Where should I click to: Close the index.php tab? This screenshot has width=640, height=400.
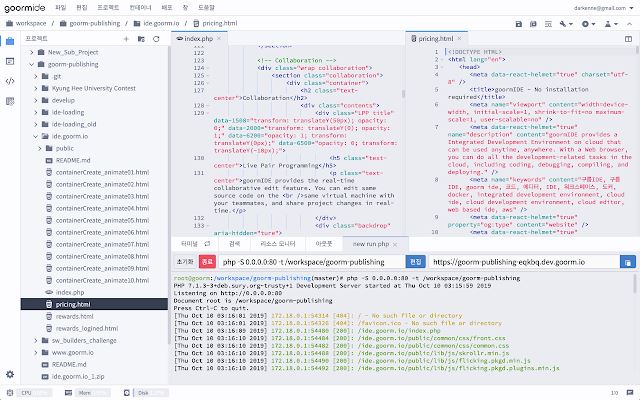(x=219, y=38)
